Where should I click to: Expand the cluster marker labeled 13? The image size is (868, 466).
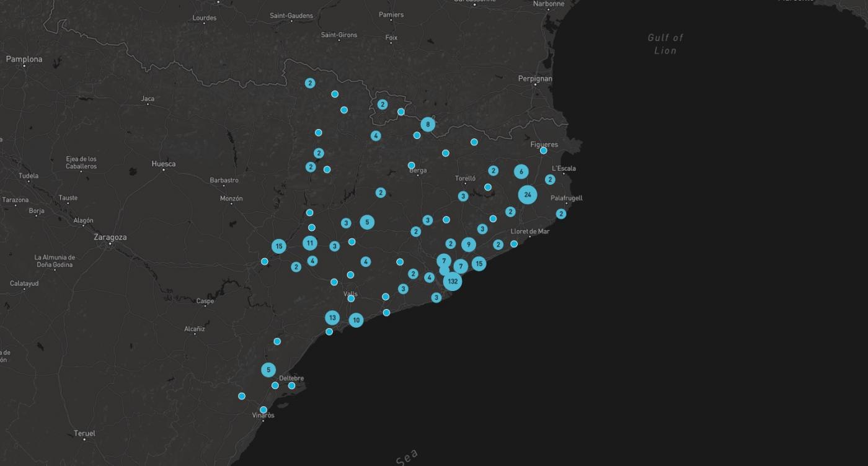coord(332,318)
